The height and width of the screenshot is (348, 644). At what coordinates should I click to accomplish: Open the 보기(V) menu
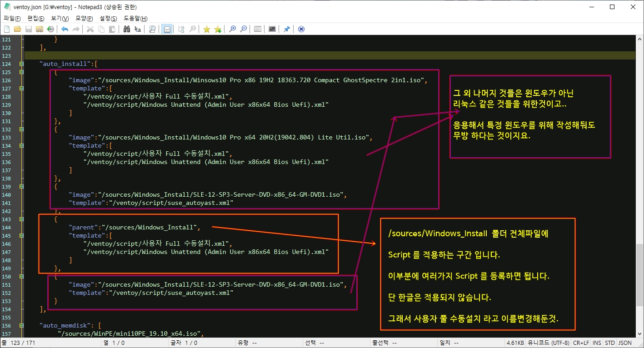pyautogui.click(x=60, y=19)
